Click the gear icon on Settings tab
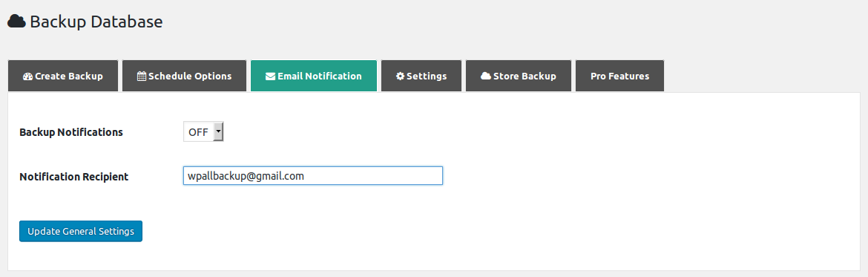The width and height of the screenshot is (868, 277). point(400,76)
